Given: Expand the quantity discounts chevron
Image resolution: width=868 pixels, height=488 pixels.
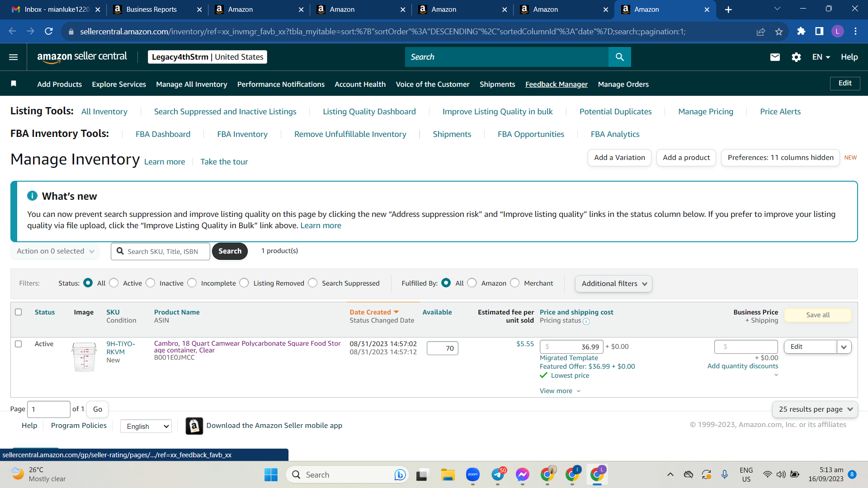Looking at the screenshot, I should coord(776,375).
